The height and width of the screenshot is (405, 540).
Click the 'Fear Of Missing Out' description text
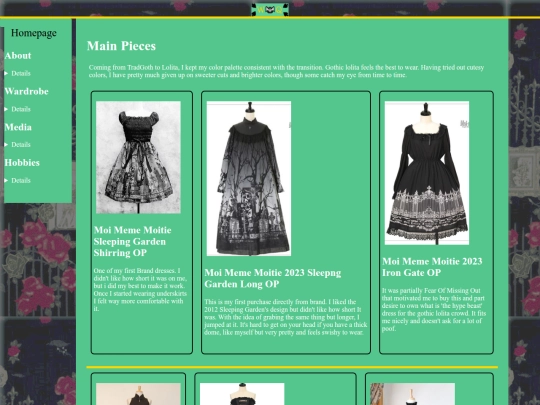(x=434, y=310)
